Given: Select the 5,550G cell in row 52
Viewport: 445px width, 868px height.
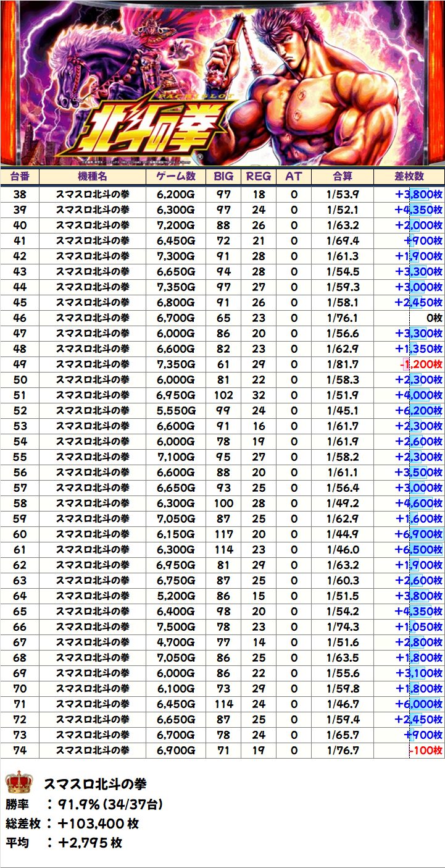Looking at the screenshot, I should pos(176,410).
